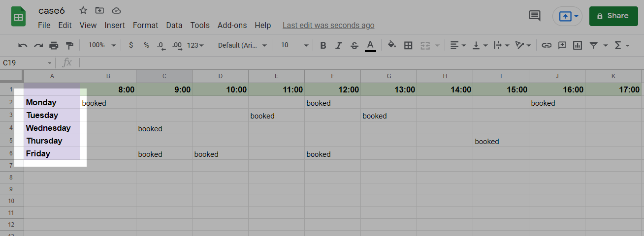Expand the font family dropdown
The height and width of the screenshot is (236, 644).
pos(242,45)
